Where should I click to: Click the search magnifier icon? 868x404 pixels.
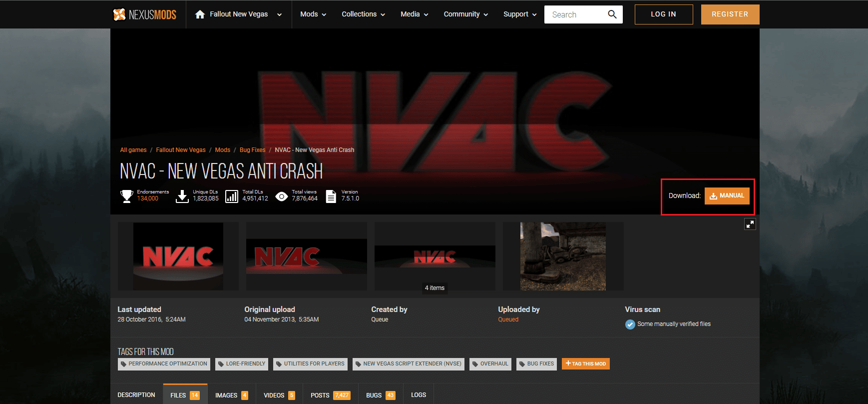(612, 14)
